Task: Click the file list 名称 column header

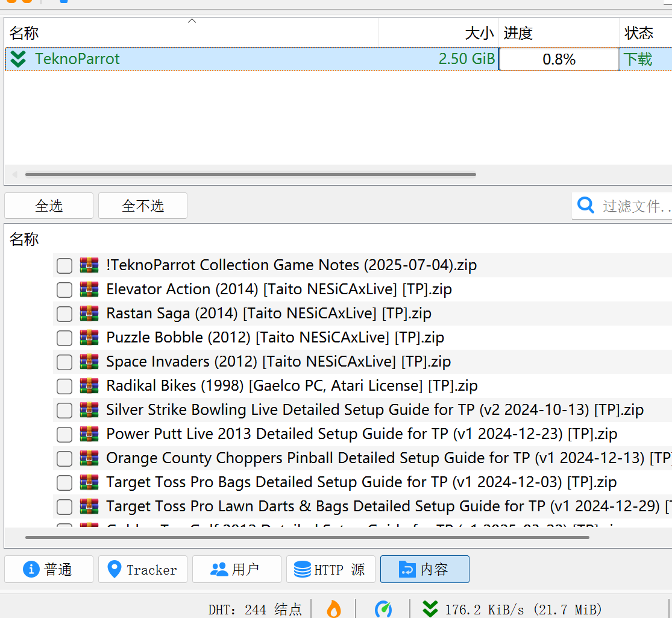Action: pos(24,239)
